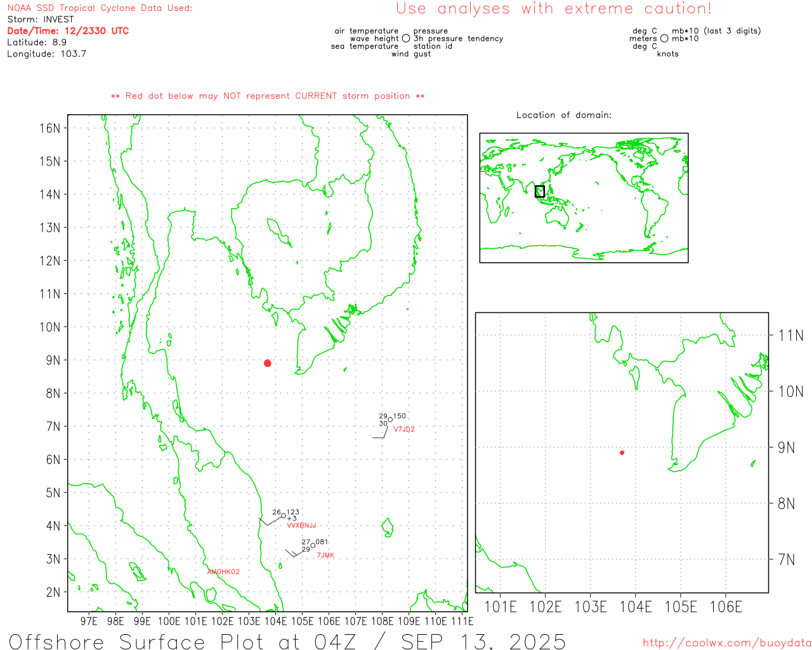The width and height of the screenshot is (812, 650).
Task: Click the 11N label on the zoomed map
Action: tap(790, 336)
